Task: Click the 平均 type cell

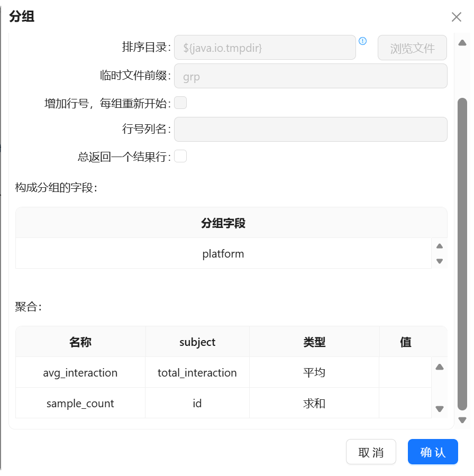Action: (314, 372)
